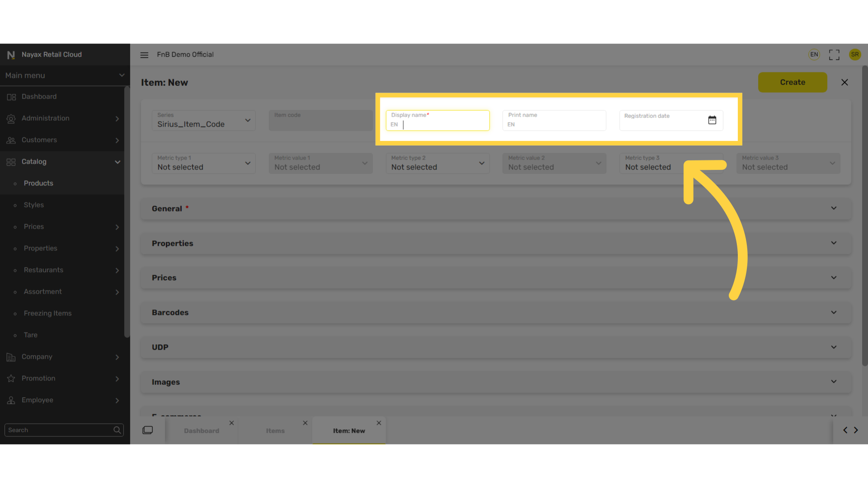Select the Item: New bottom tab
Viewport: 868px width, 488px height.
pos(349,431)
